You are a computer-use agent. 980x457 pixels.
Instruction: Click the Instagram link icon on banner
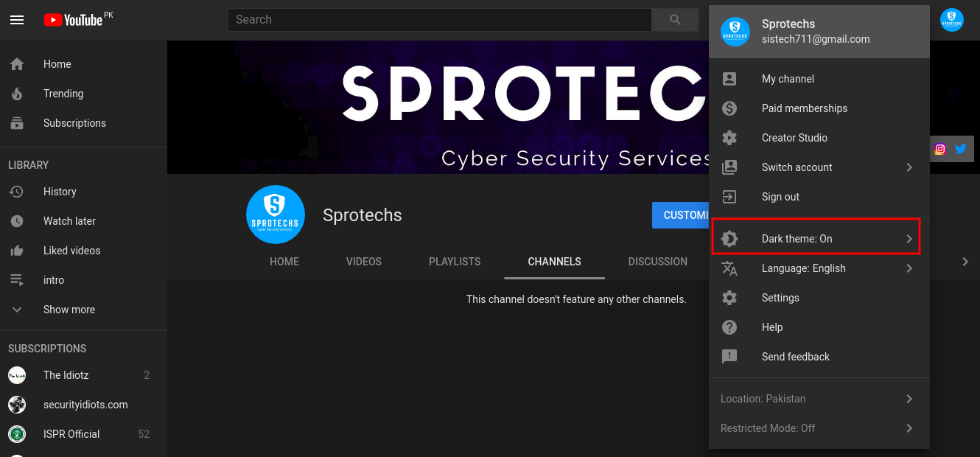click(x=940, y=149)
